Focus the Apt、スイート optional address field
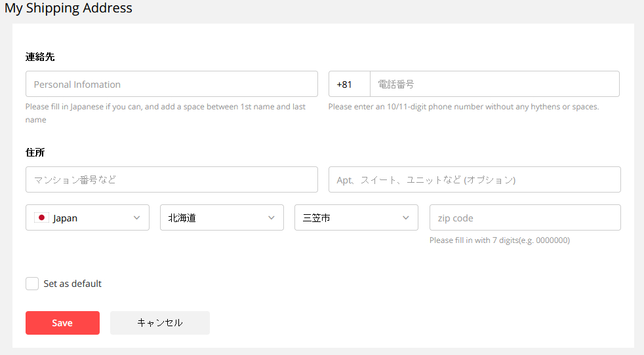 pyautogui.click(x=475, y=179)
